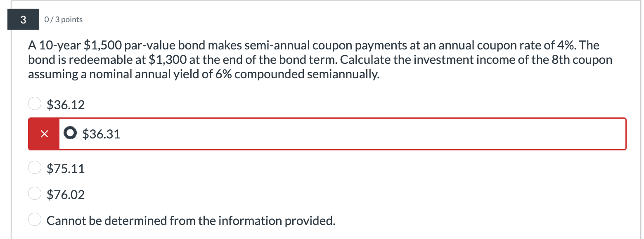Click the $36.12 answer text label
644x239 pixels.
click(65, 105)
